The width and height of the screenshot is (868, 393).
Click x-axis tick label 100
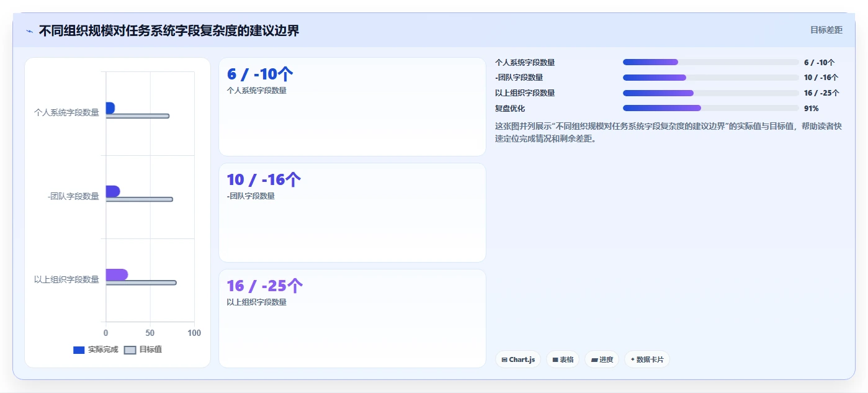pyautogui.click(x=194, y=333)
